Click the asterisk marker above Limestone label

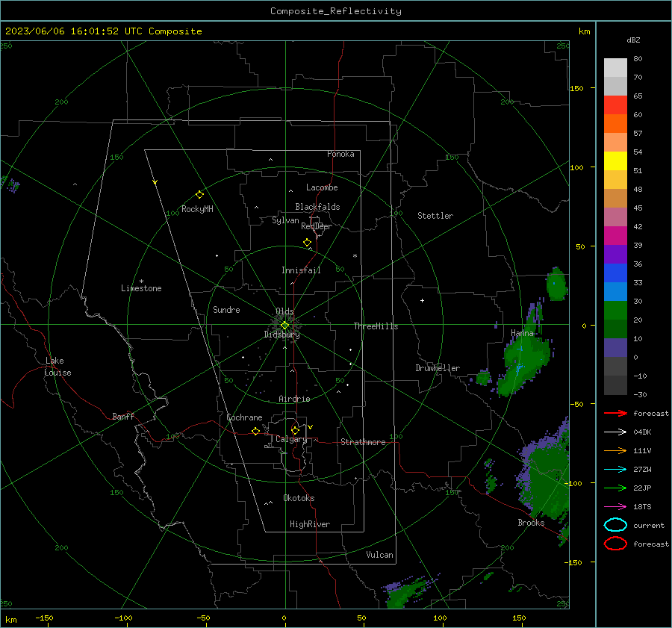[141, 282]
